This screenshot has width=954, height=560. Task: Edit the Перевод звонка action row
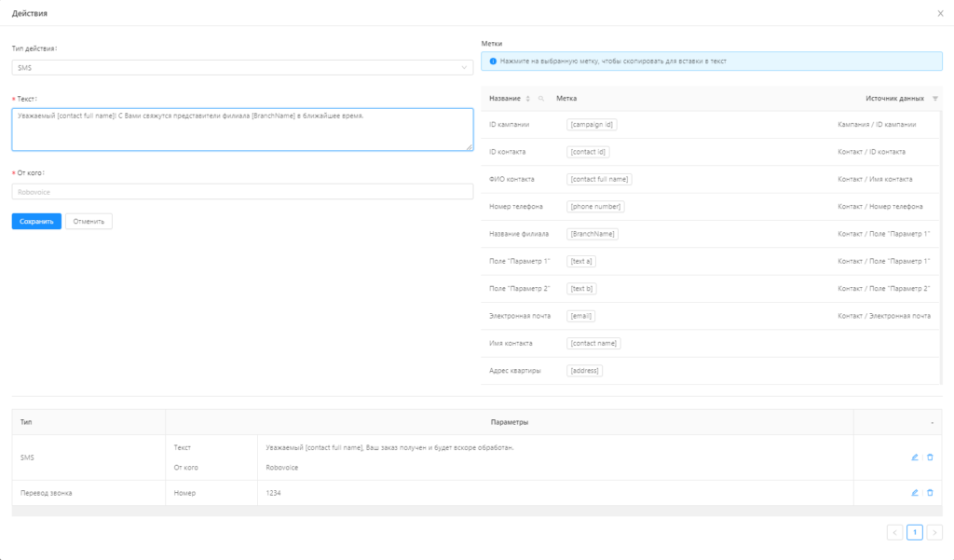915,493
